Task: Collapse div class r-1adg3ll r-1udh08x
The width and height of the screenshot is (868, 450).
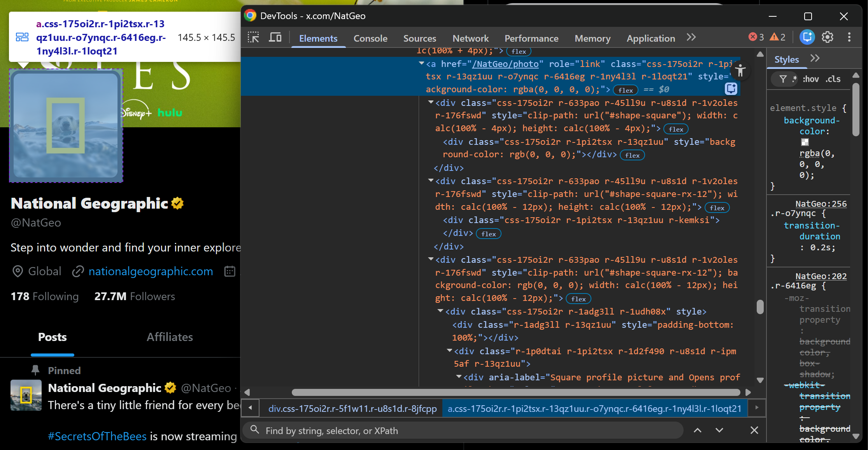Action: 440,311
